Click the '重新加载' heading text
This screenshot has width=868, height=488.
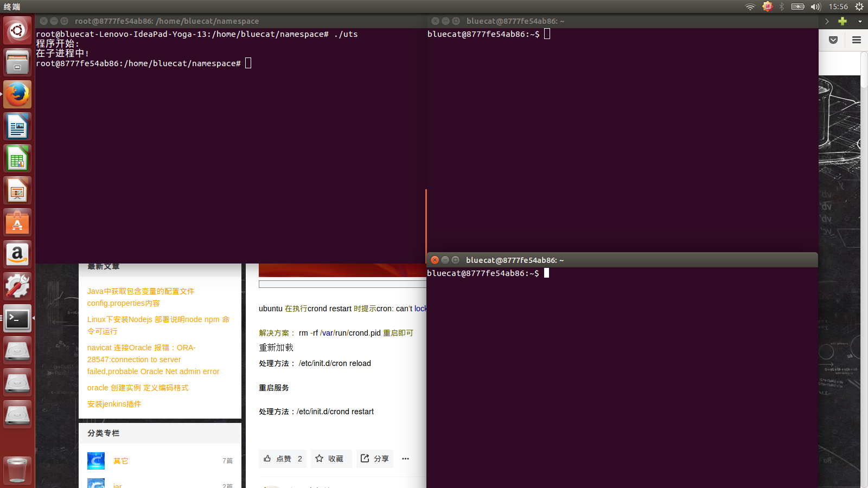pyautogui.click(x=276, y=348)
